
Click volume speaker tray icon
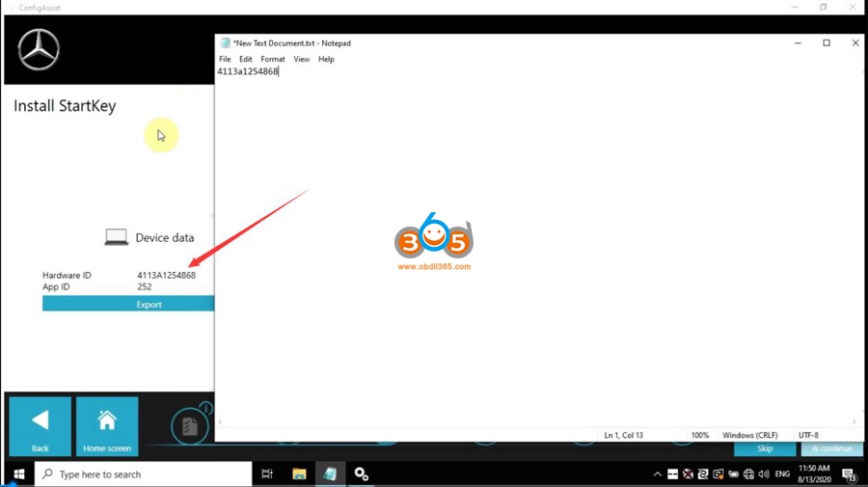764,474
